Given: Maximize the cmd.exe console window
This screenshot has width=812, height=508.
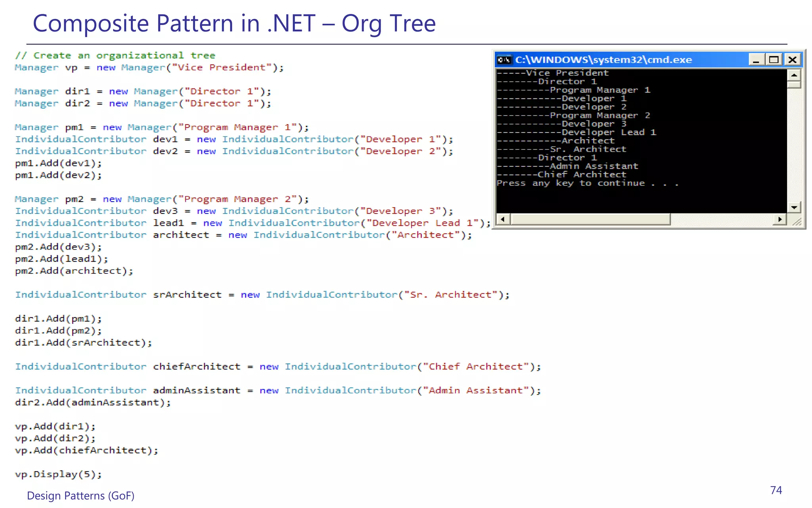Looking at the screenshot, I should (774, 60).
